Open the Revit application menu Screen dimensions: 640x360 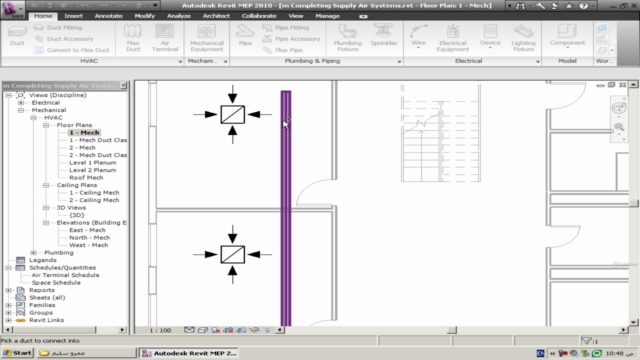(x=12, y=9)
